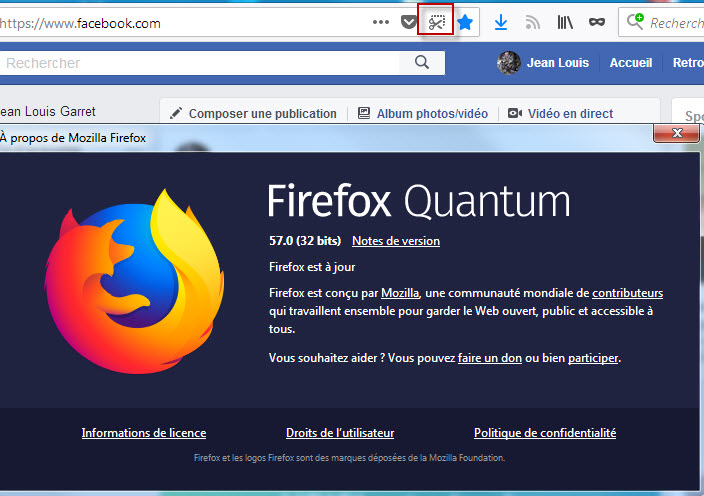Take a screenshot with the scissors icon

pyautogui.click(x=436, y=22)
